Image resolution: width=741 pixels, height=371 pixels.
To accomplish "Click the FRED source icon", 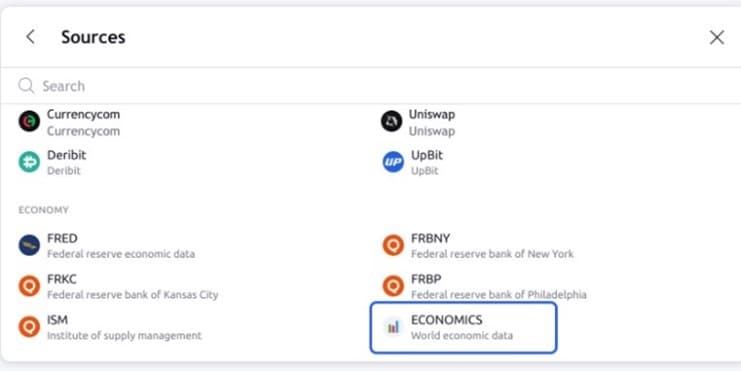I will (x=29, y=245).
